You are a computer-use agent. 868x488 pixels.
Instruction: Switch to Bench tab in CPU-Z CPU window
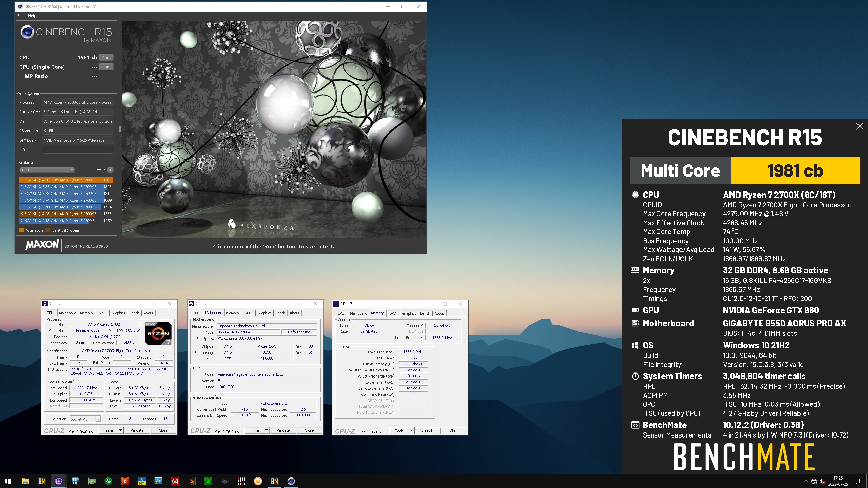click(134, 313)
